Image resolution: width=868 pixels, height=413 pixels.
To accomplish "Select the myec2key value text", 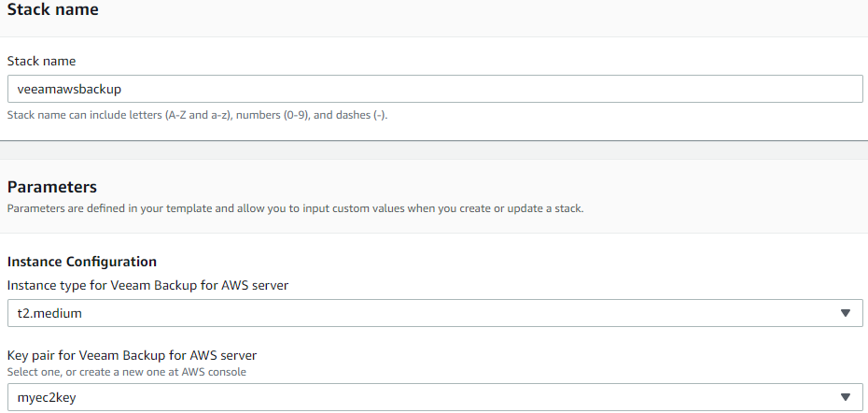I will [47, 397].
